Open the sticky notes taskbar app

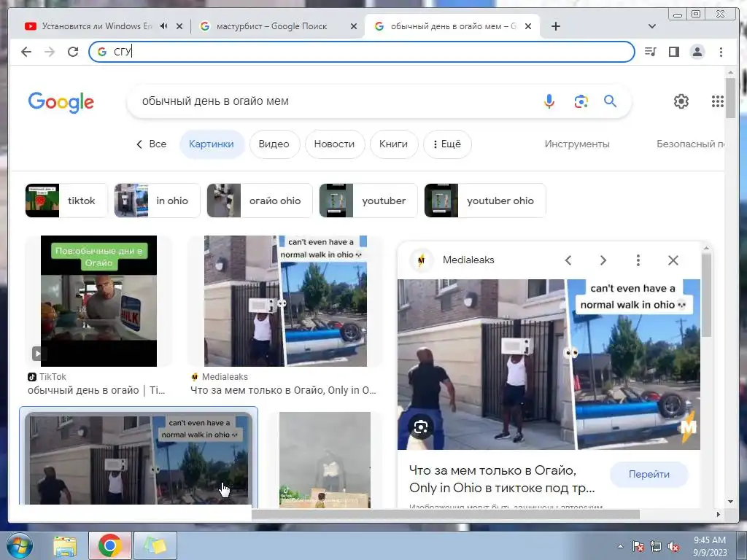pos(155,545)
